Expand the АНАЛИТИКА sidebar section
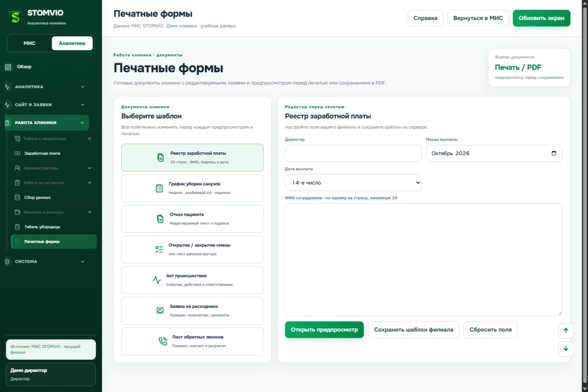Screen dimensions: 588x392 pos(83,87)
